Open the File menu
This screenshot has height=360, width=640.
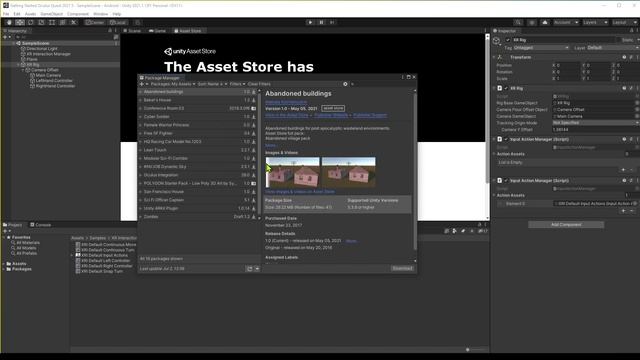[x=6, y=14]
